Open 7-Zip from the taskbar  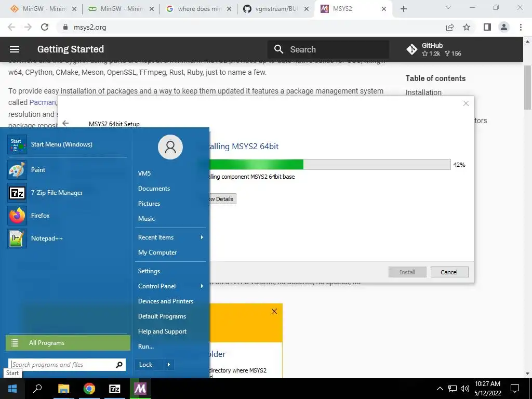coord(115,389)
